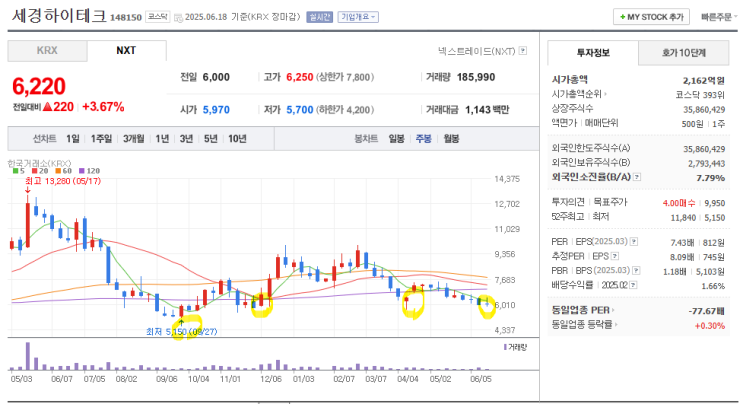Select the NXT tab
743x404 pixels.
tap(126, 51)
